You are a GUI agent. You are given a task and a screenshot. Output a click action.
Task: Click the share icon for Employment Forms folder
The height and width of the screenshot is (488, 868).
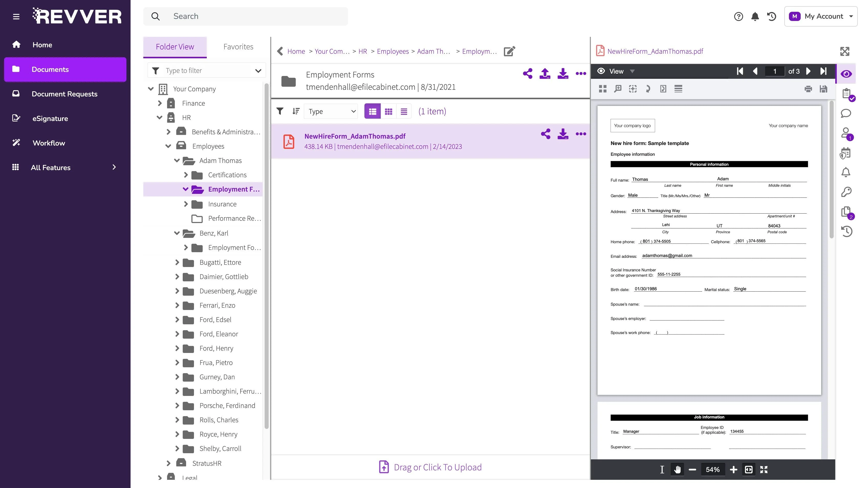pyautogui.click(x=528, y=73)
